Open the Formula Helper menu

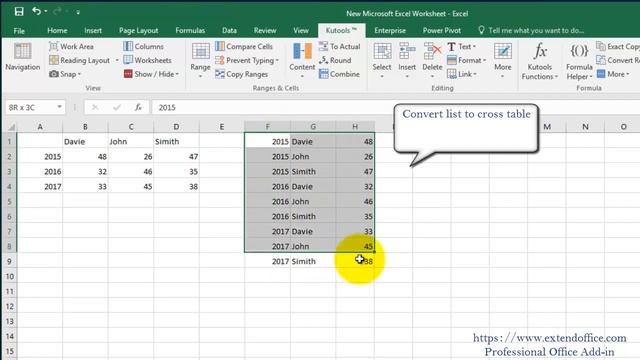tap(579, 61)
